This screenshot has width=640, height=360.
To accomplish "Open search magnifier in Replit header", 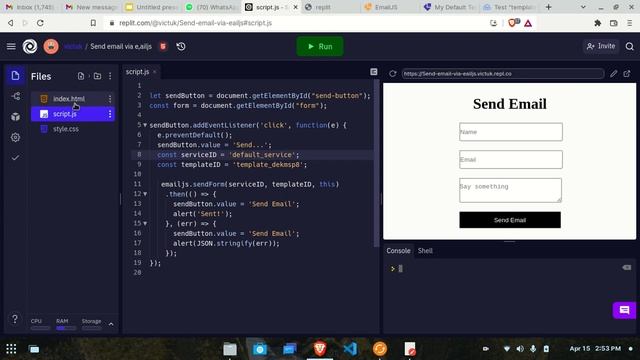I will tap(629, 47).
